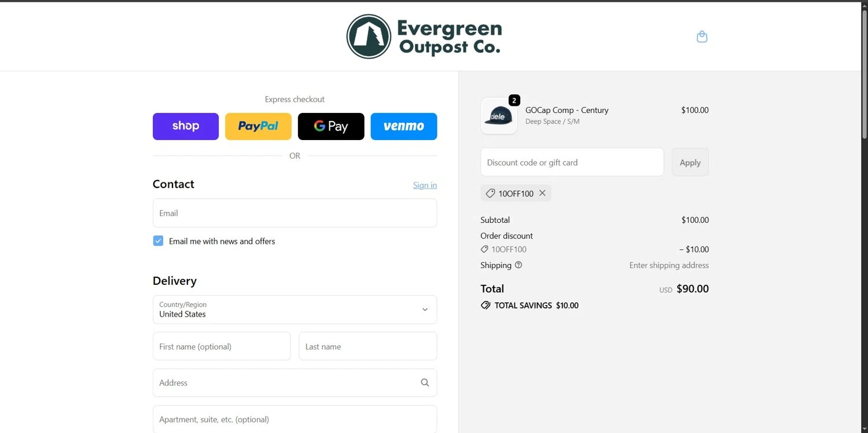Click the First name (optional) field
Image resolution: width=868 pixels, height=433 pixels.
point(222,346)
